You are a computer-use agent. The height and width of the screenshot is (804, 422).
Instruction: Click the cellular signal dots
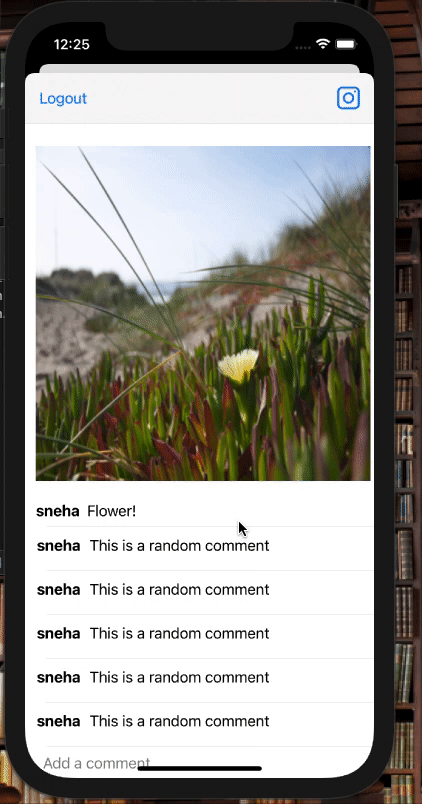[304, 47]
